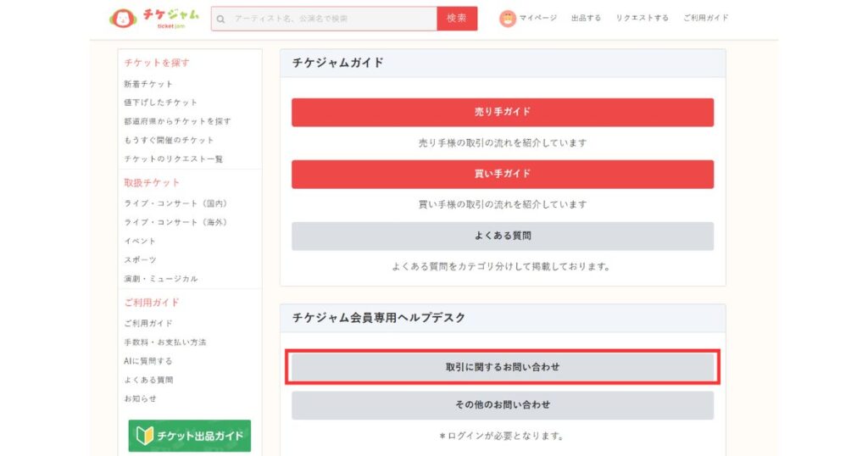Click その他のお問い合わせ button

click(503, 405)
